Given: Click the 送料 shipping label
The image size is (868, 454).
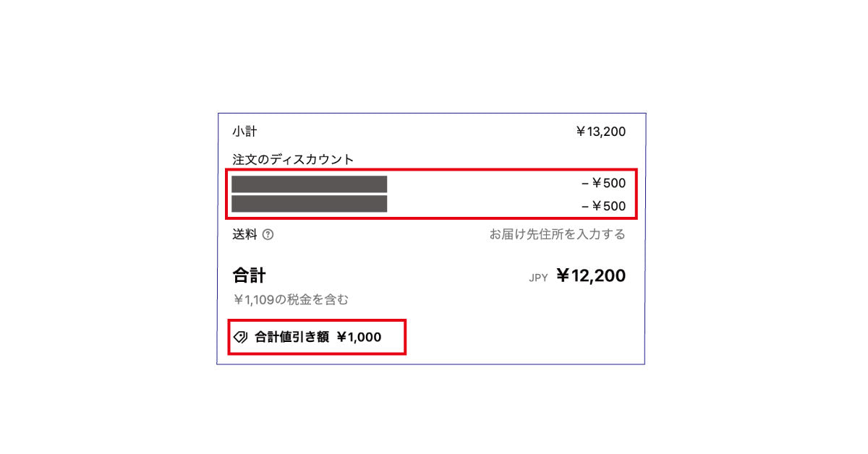Looking at the screenshot, I should click(244, 234).
